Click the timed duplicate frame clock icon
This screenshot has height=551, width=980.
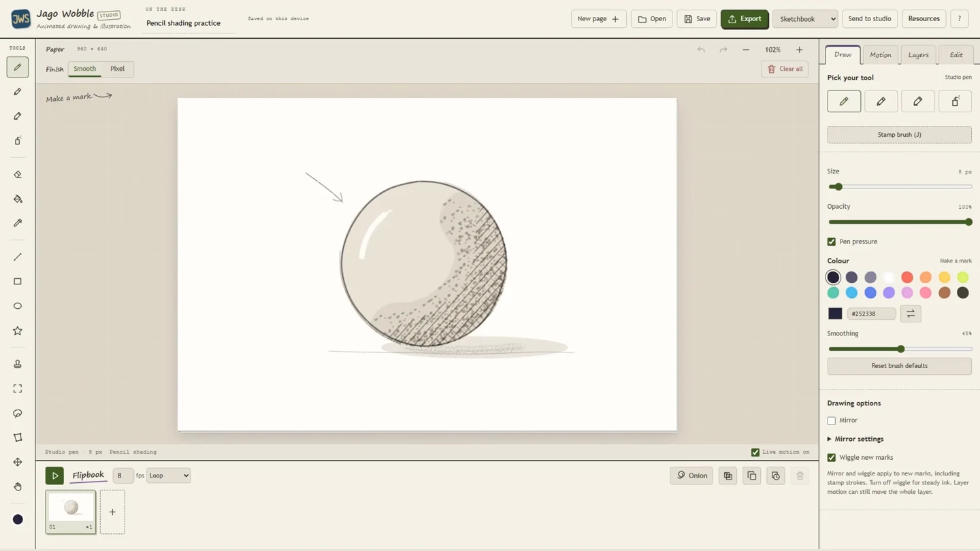(x=776, y=475)
